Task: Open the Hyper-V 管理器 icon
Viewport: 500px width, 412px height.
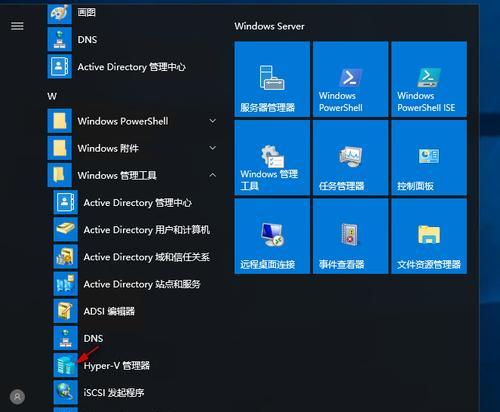Action: coord(66,365)
